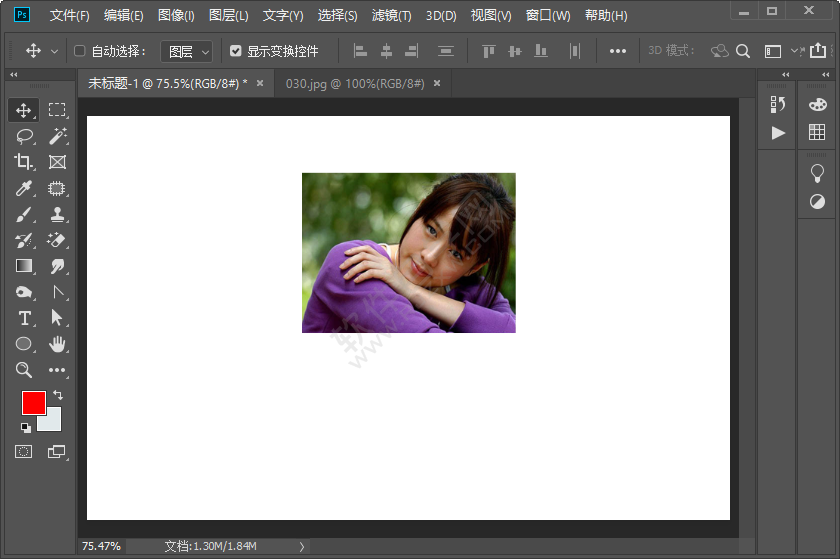Switch foreground and background colors
This screenshot has width=840, height=559.
58,395
